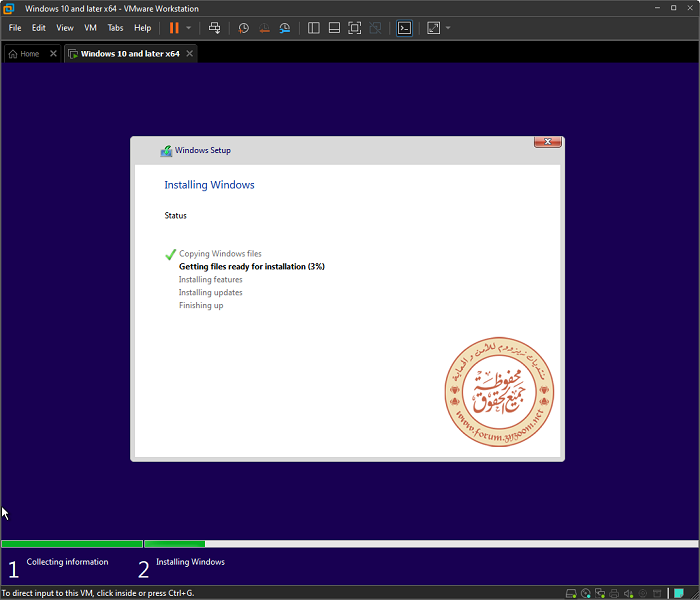Image resolution: width=700 pixels, height=600 pixels.
Task: Click the printer status icon
Action: pos(614,593)
